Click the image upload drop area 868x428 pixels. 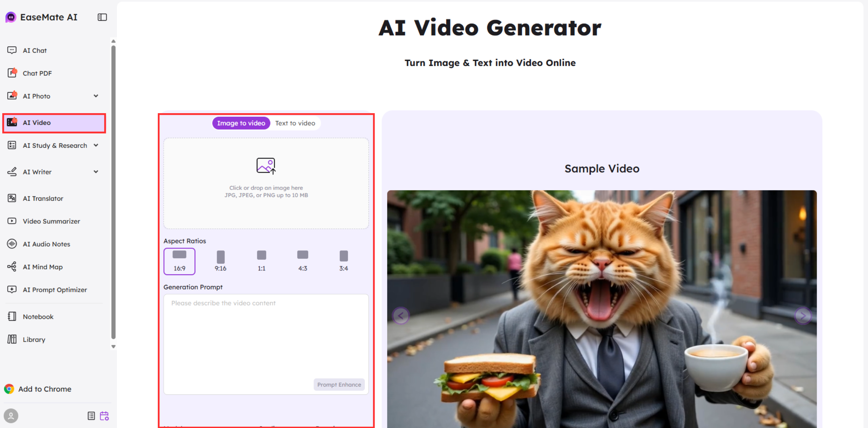tap(266, 183)
